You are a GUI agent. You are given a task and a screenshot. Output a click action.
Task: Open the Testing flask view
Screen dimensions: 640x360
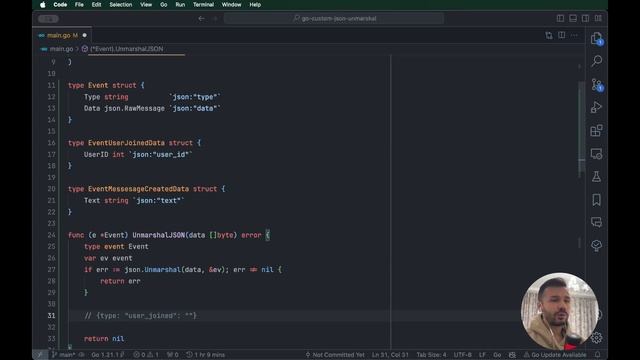click(596, 177)
